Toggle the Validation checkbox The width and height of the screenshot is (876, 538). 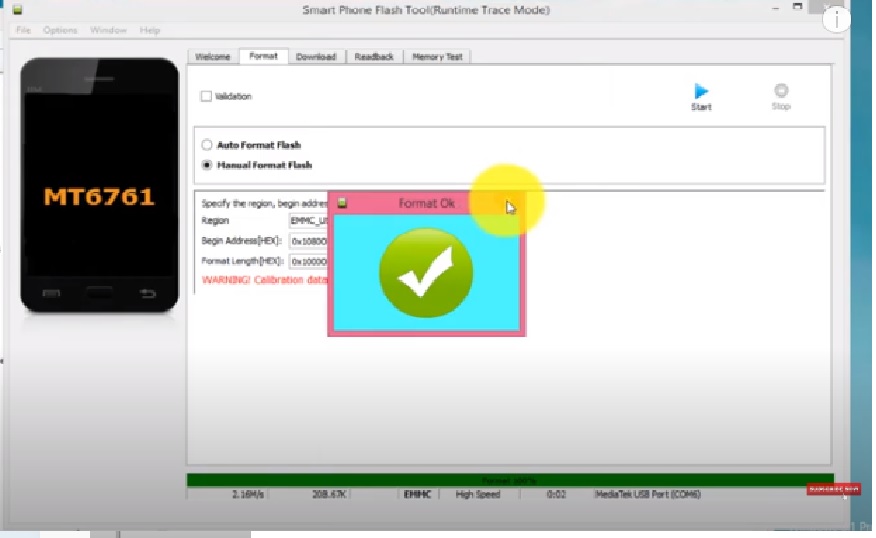206,96
